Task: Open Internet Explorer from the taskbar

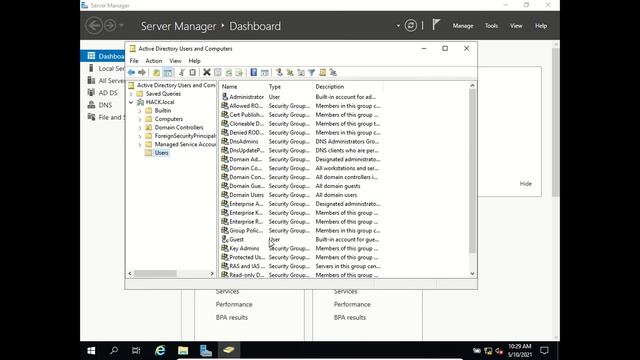Action: (160, 350)
